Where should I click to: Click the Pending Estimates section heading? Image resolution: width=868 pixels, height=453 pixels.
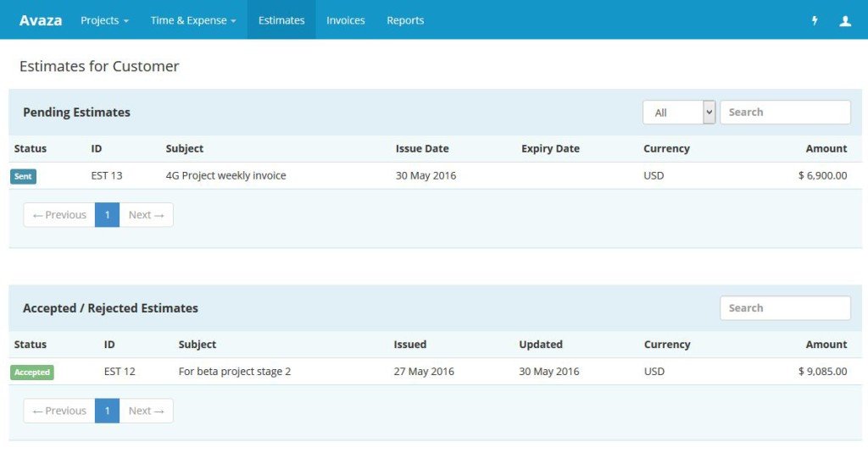77,113
